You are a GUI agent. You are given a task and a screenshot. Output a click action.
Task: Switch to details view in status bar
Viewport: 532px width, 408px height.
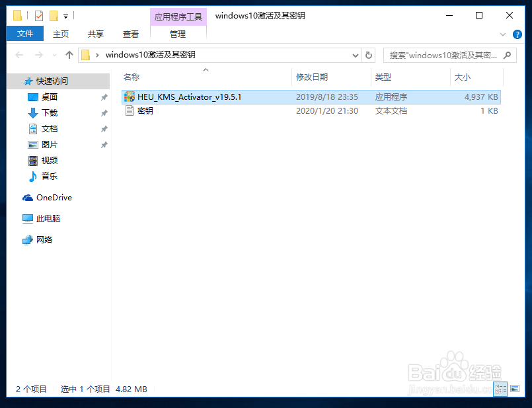(501, 389)
